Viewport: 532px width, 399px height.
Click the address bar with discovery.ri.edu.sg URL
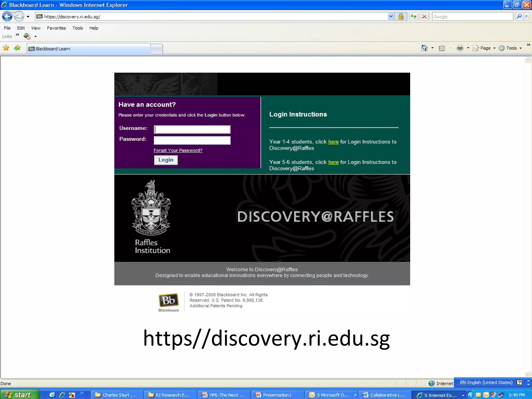click(x=212, y=17)
